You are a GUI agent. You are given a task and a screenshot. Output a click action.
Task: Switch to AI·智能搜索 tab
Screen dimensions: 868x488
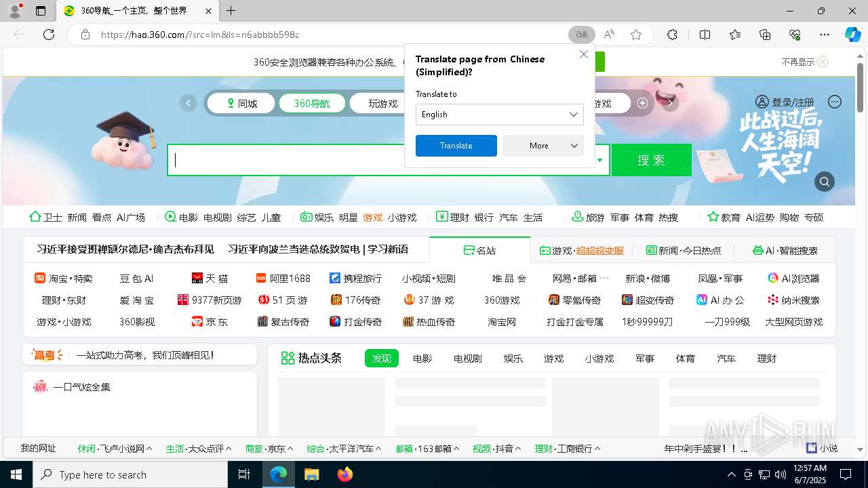click(785, 250)
